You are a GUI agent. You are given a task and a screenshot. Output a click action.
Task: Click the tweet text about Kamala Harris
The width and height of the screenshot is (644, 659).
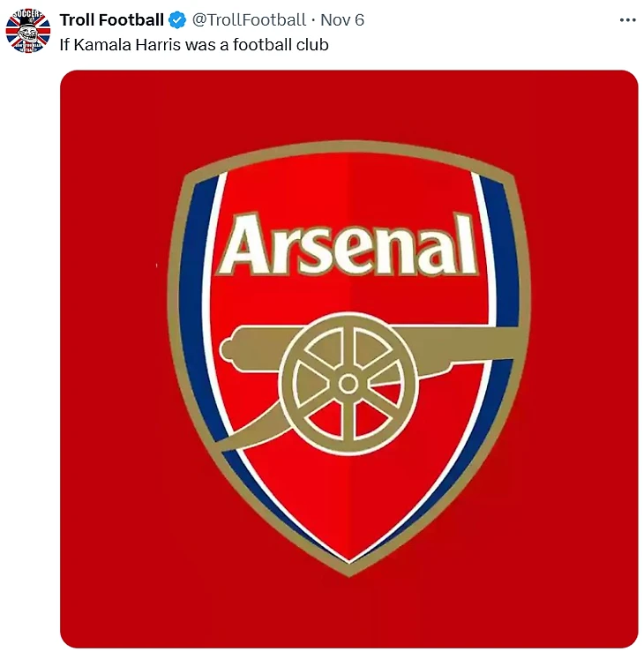(x=193, y=43)
